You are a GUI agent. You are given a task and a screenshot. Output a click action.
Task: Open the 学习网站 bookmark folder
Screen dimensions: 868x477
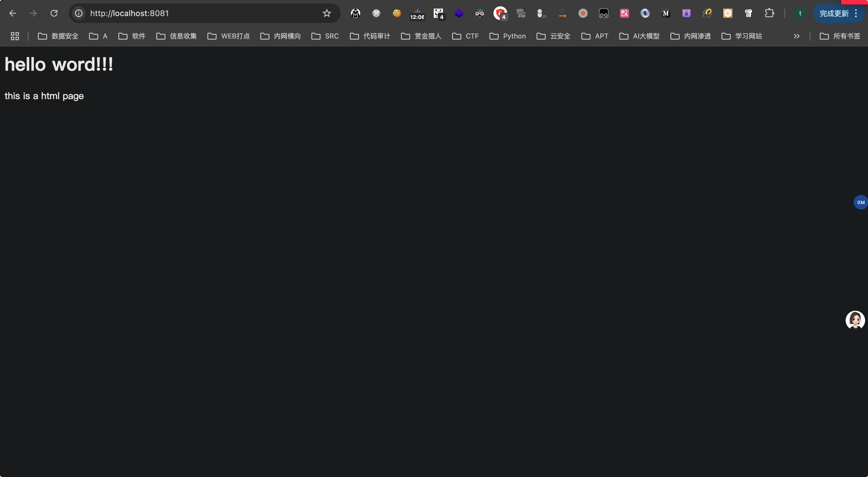tap(742, 36)
